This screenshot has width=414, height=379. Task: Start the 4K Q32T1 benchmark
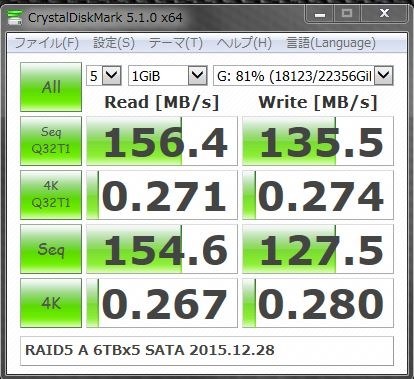[51, 195]
